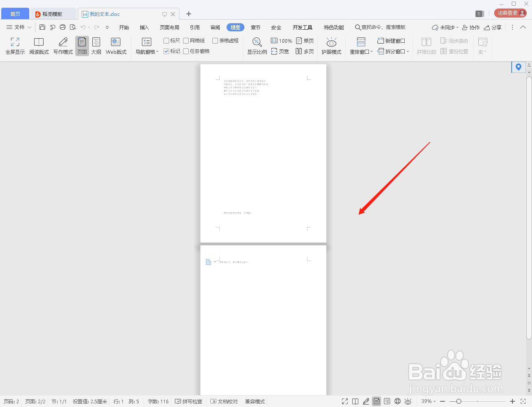The height and width of the screenshot is (407, 532).
Task: Switch to the 稻壳模板 tab
Action: click(x=53, y=14)
